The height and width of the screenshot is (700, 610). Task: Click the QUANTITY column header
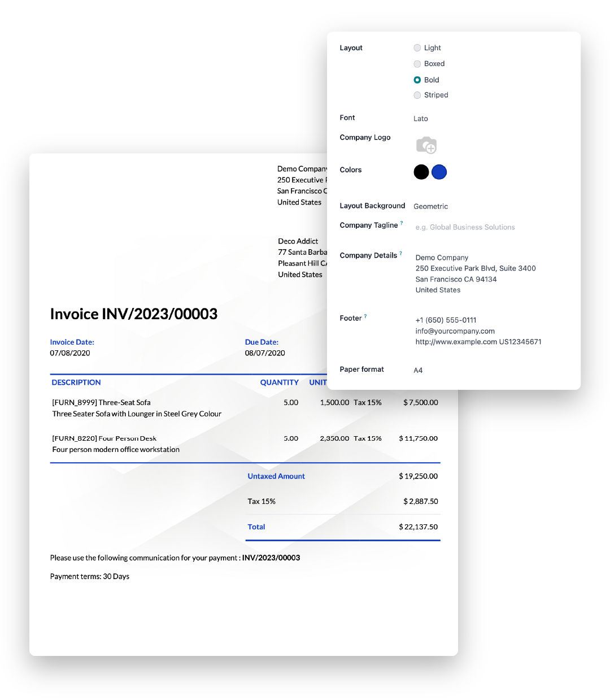tap(280, 382)
